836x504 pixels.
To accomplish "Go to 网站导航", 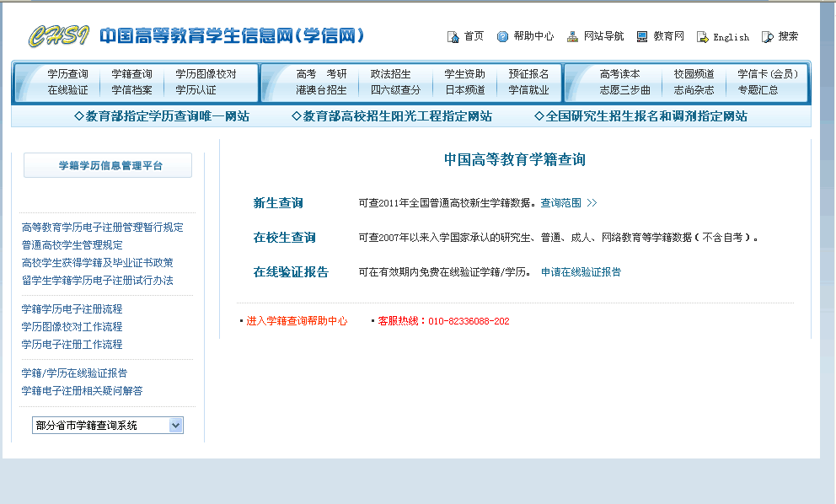I will [x=603, y=36].
